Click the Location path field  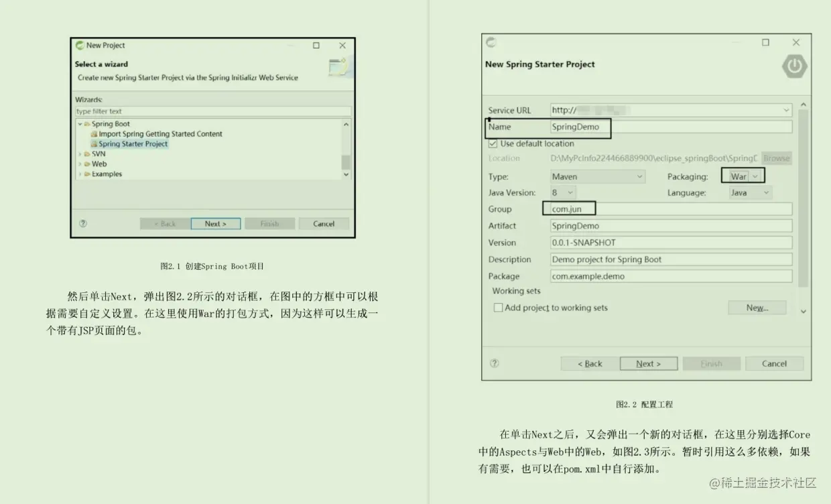654,158
